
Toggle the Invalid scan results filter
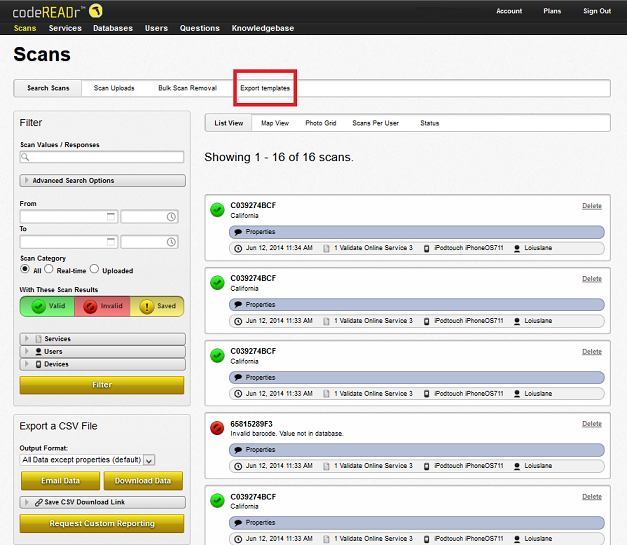click(102, 306)
